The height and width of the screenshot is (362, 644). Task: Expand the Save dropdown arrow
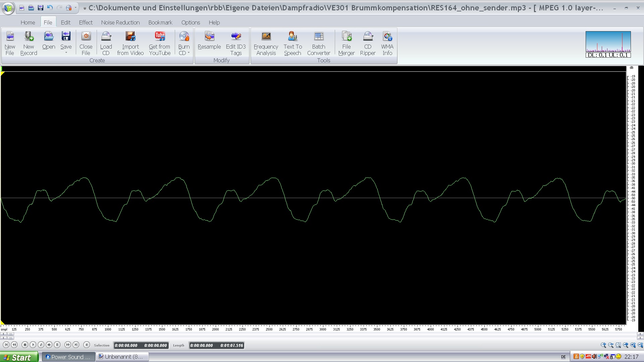coord(66,53)
